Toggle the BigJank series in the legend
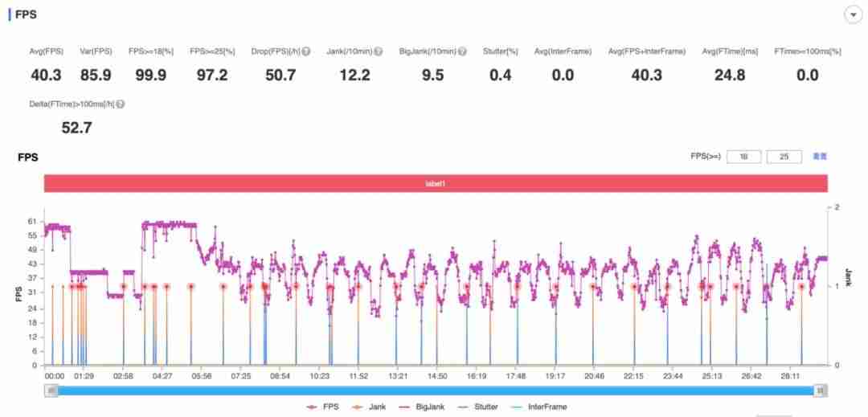868x417 pixels. coord(423,407)
